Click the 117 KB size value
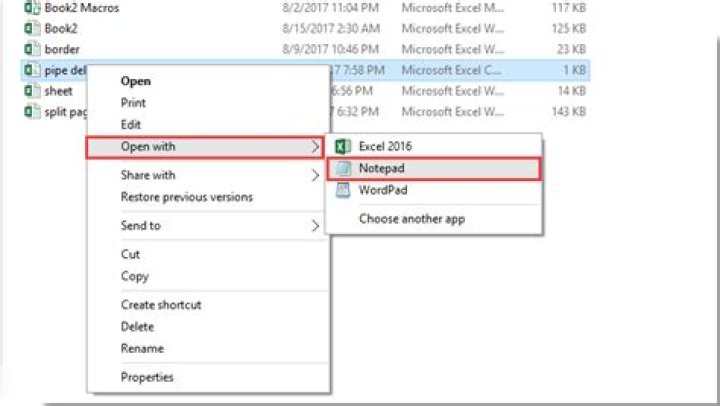The width and height of the screenshot is (720, 406). pyautogui.click(x=568, y=8)
